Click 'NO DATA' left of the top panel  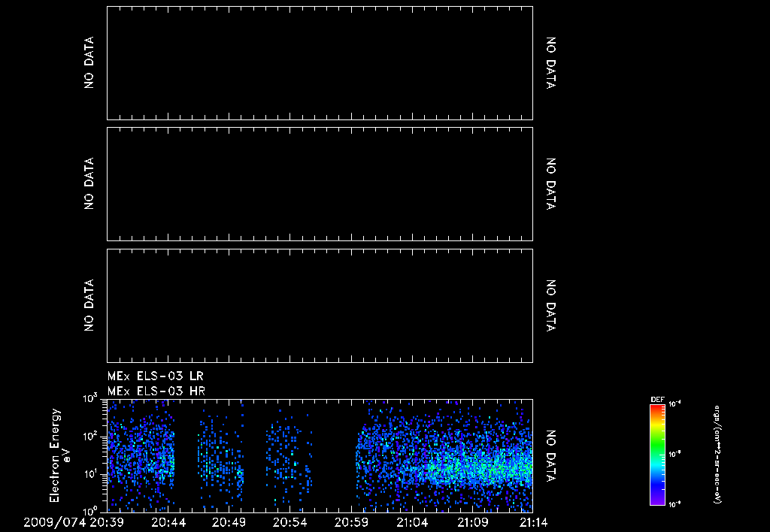89,63
